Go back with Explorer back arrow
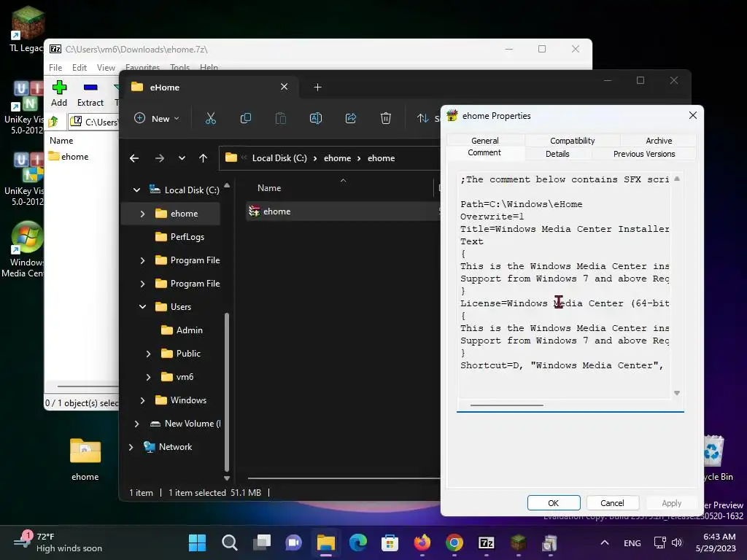Image resolution: width=747 pixels, height=560 pixels. click(134, 158)
